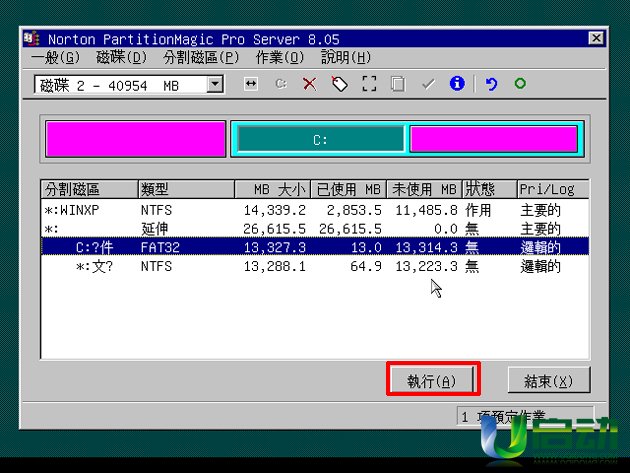Open the 分割磁區(P) menu
This screenshot has height=473, width=630.
click(x=201, y=58)
